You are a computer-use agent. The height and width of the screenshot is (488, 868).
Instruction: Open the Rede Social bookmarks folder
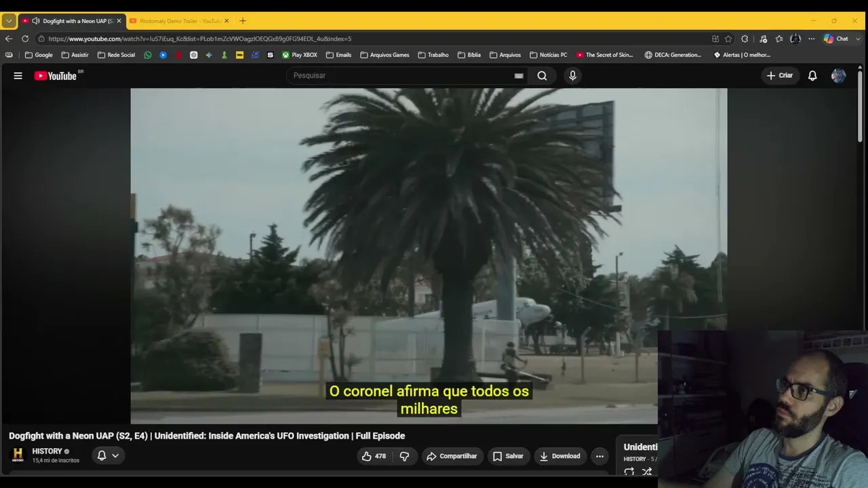point(116,55)
